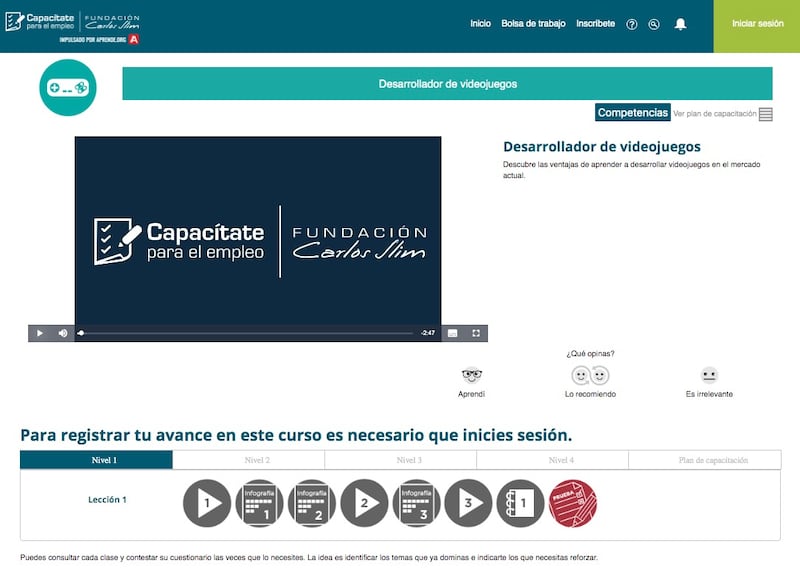Image resolution: width=800 pixels, height=569 pixels.
Task: Click the video player thumbnail area
Action: coord(258,231)
